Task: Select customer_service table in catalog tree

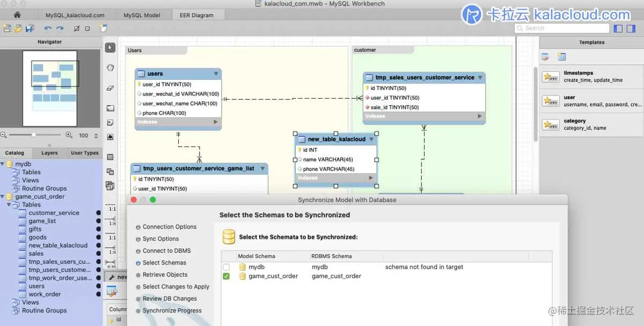Action: tap(54, 213)
